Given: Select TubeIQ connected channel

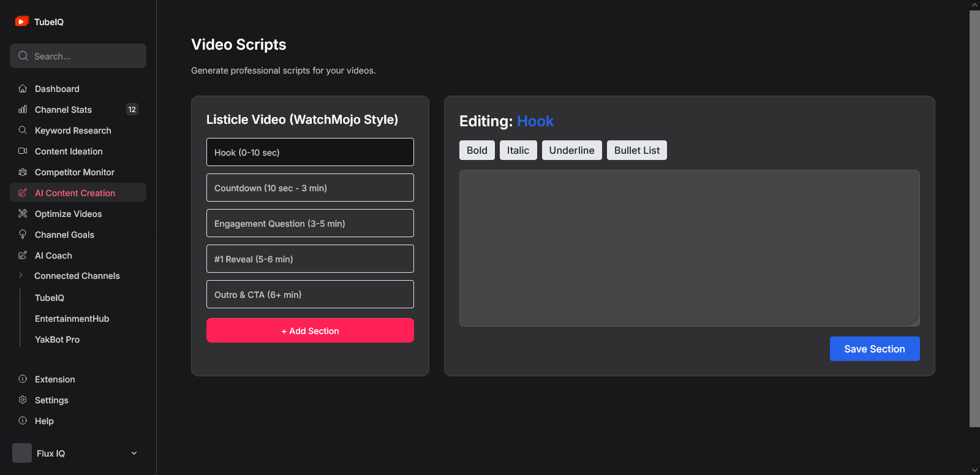Looking at the screenshot, I should coord(50,298).
